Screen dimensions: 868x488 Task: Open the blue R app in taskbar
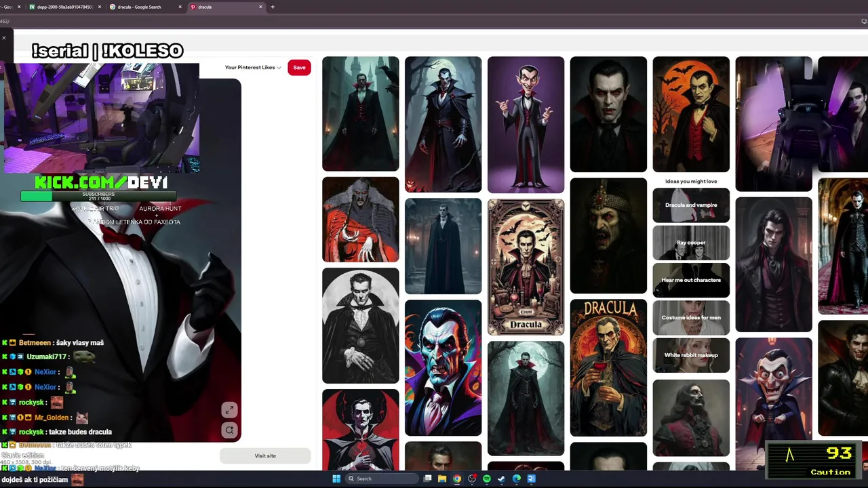[532, 479]
